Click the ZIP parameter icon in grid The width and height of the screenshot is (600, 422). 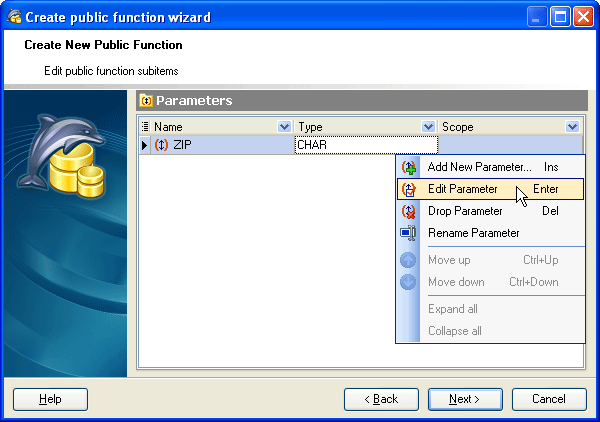[161, 145]
